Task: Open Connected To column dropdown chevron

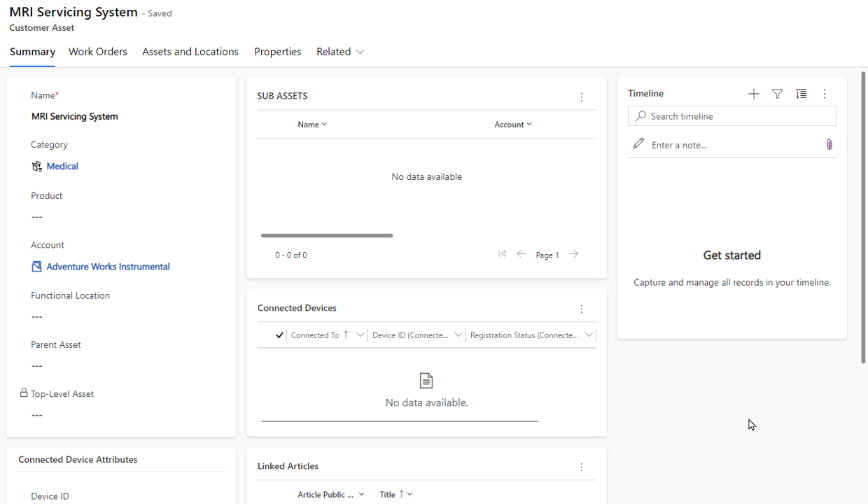Action: click(360, 335)
